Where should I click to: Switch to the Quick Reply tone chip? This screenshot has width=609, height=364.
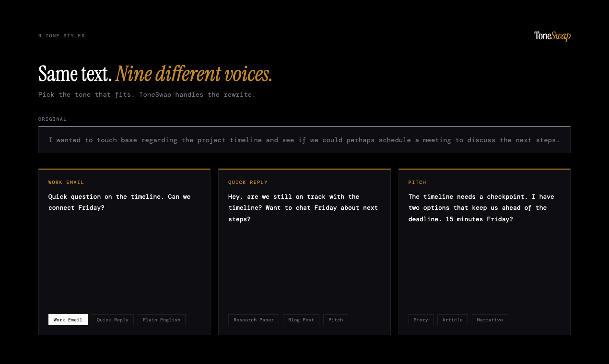pos(113,319)
